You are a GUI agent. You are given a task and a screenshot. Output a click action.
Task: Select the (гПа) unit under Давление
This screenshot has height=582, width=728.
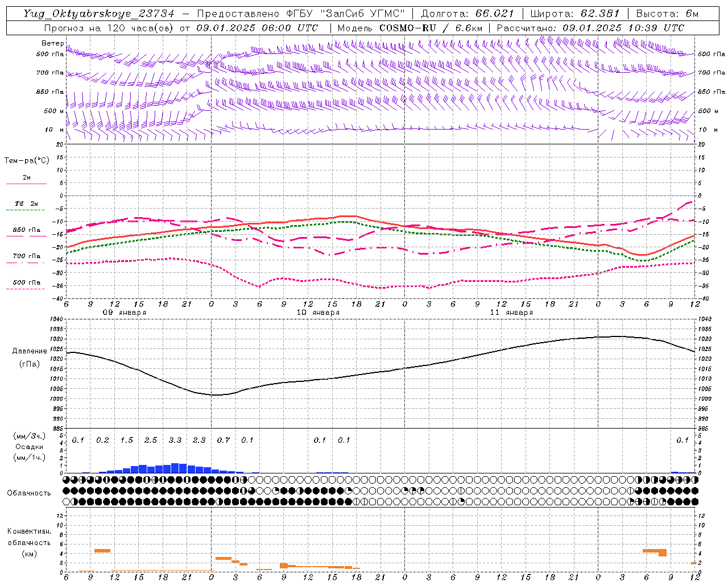30,364
